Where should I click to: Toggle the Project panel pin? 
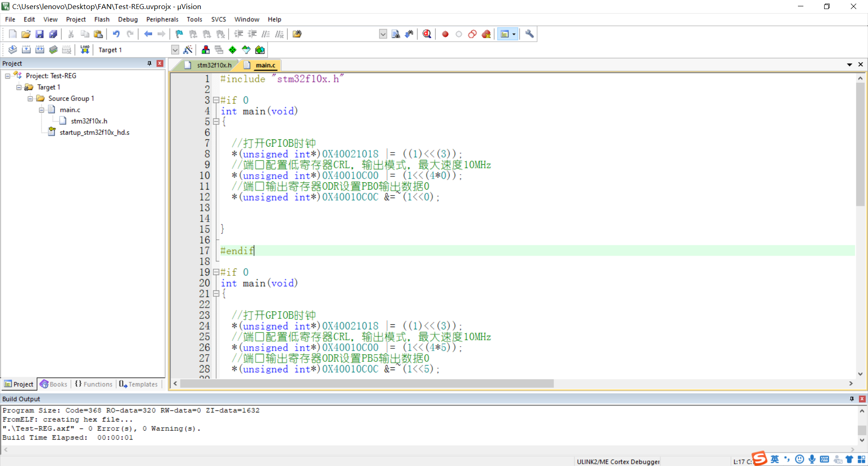(149, 63)
